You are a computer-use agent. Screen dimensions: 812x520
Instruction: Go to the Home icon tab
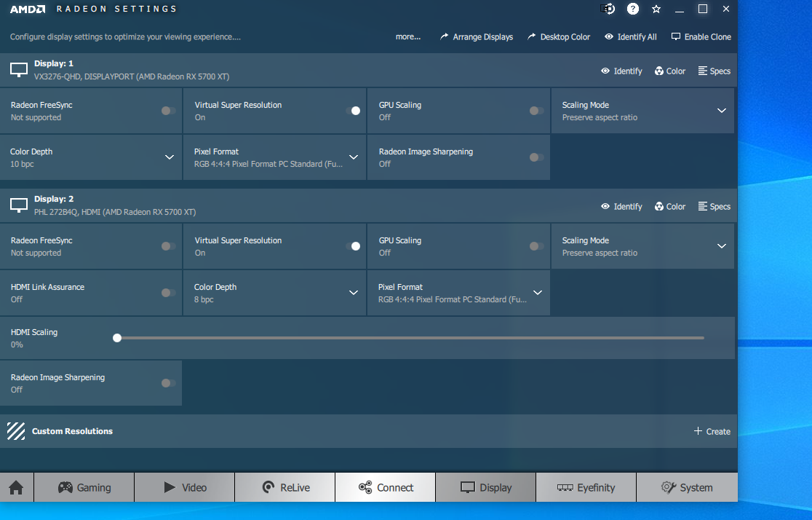point(16,487)
